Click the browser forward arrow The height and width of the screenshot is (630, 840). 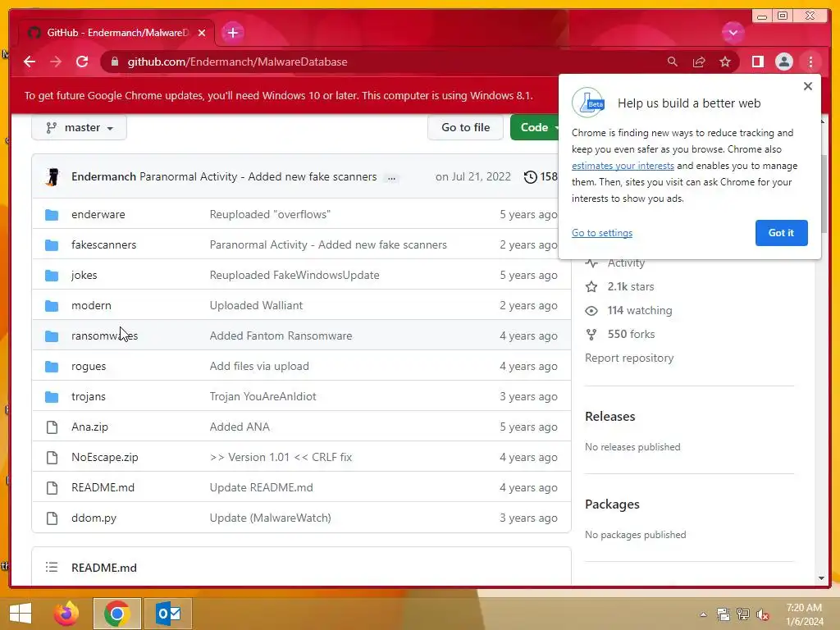56,62
